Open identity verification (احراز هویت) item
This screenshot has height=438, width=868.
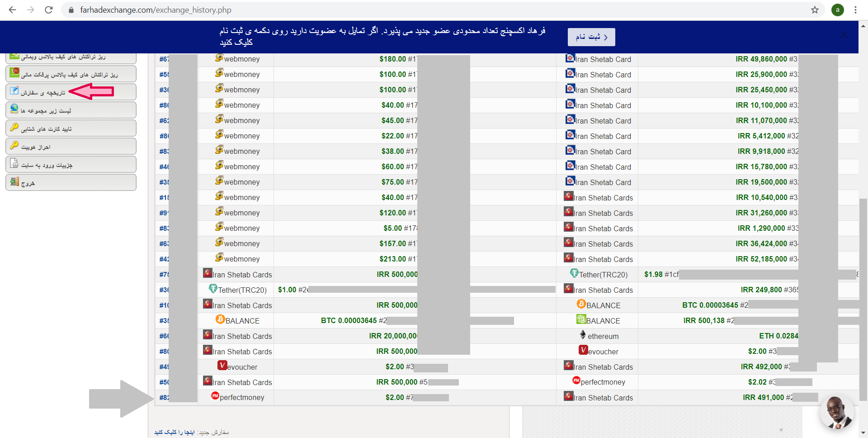tap(71, 146)
